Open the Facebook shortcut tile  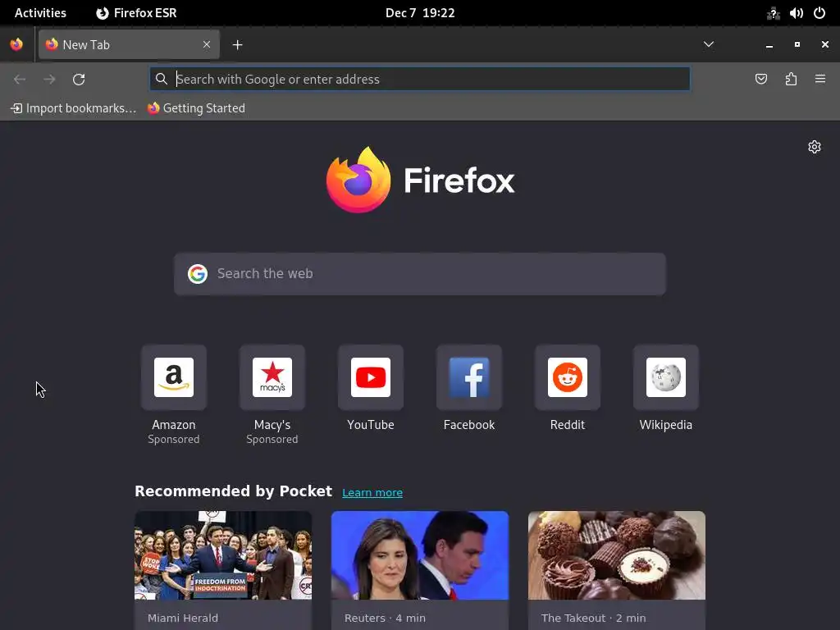click(x=469, y=389)
